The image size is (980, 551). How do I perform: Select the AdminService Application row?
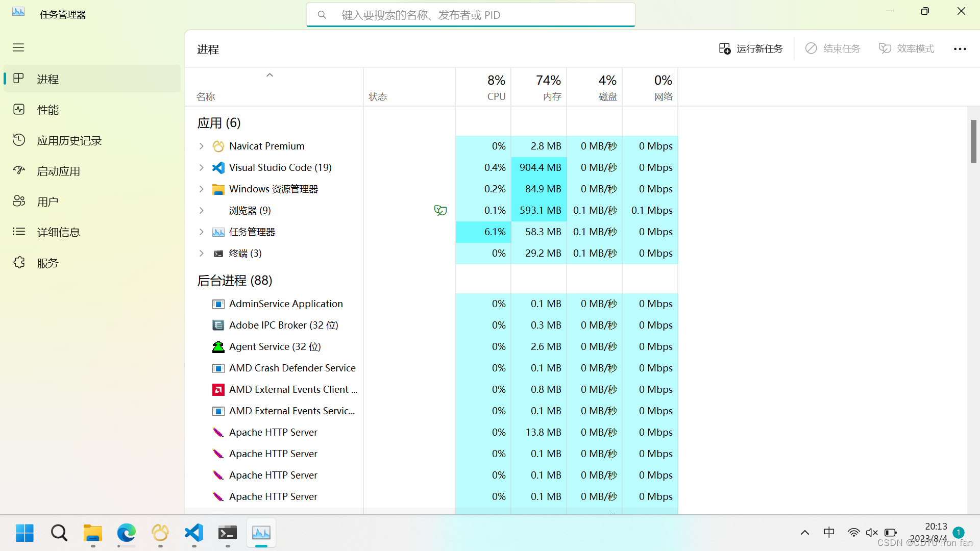point(432,304)
